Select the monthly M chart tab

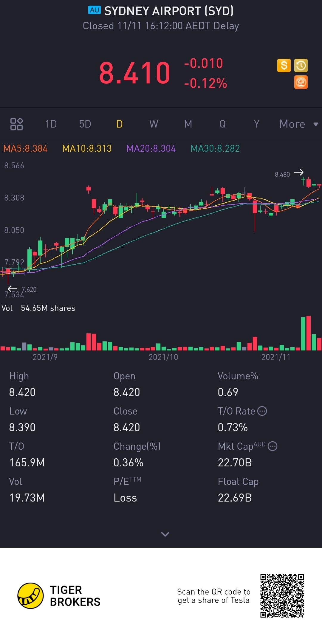(188, 124)
